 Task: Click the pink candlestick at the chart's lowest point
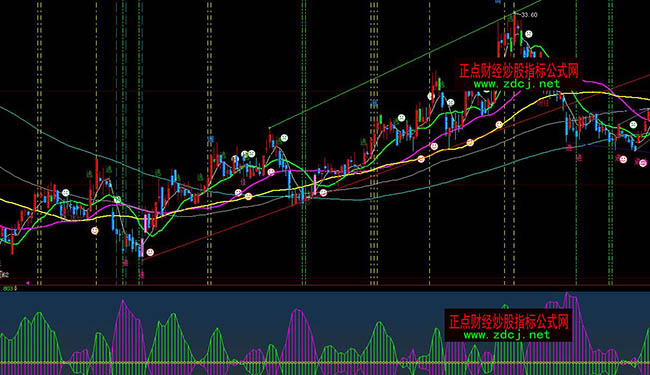coord(142,248)
